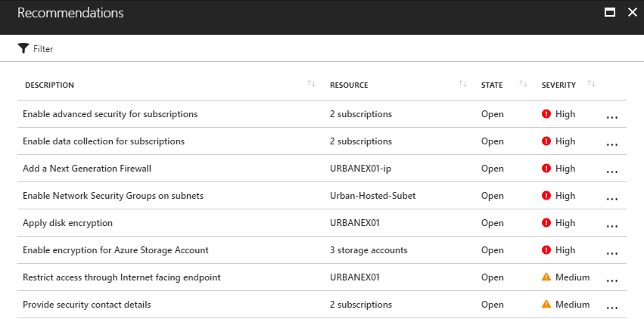
Task: Click more options for Add Next Generation Firewall
Action: 612,170
